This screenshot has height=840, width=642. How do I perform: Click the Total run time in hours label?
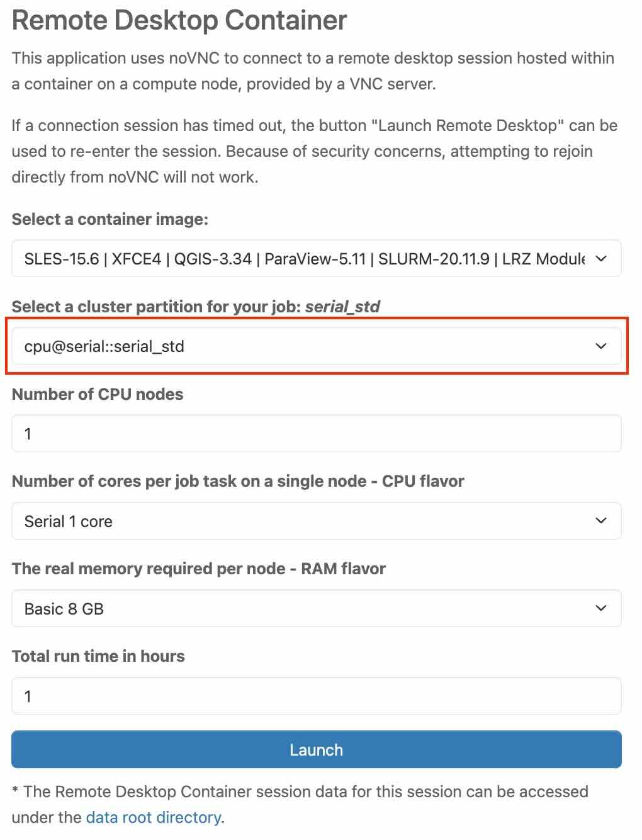pos(98,656)
